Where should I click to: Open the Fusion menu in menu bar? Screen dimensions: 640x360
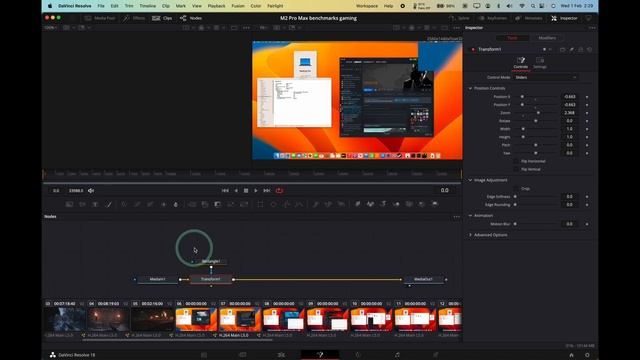click(x=238, y=6)
